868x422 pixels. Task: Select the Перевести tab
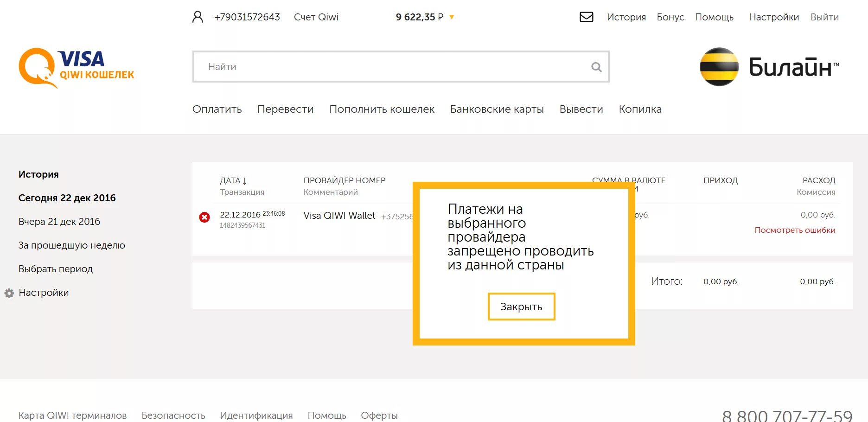coord(286,109)
